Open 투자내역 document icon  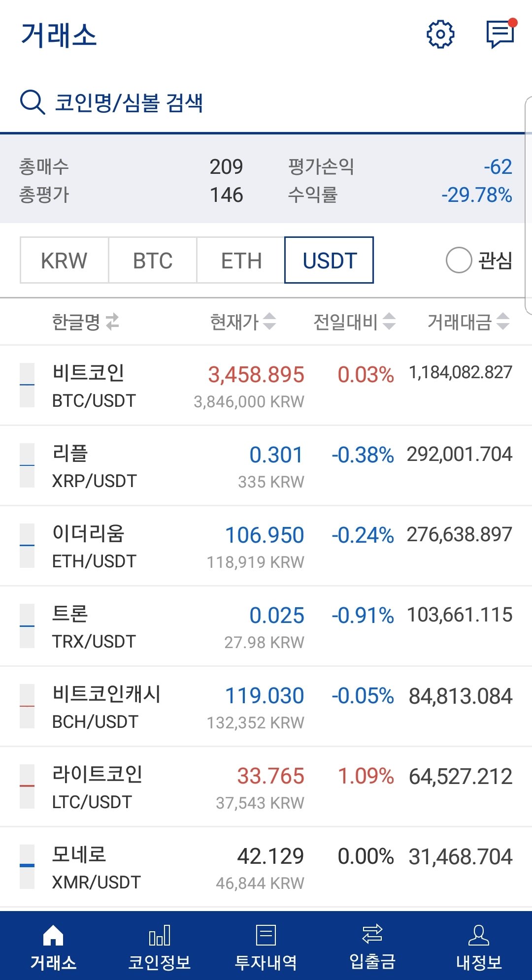pyautogui.click(x=266, y=935)
